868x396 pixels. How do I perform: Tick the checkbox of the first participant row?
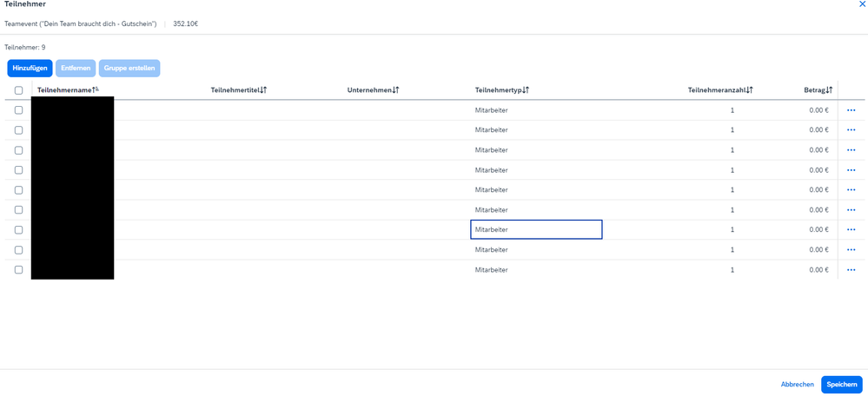pyautogui.click(x=18, y=110)
